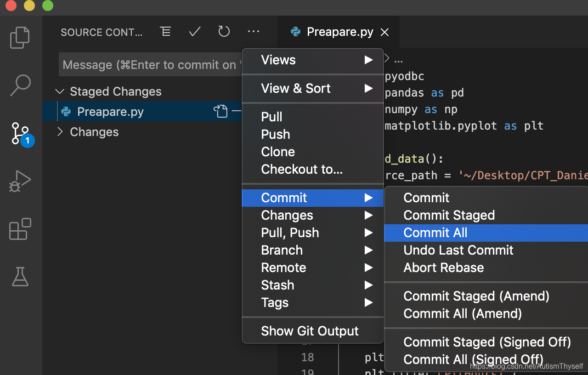Click Open File icon on Preapare.py row

point(220,111)
